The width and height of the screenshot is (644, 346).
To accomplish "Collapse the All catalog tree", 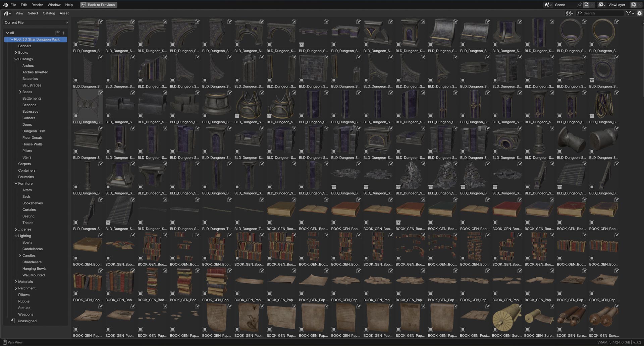I will (x=7, y=33).
